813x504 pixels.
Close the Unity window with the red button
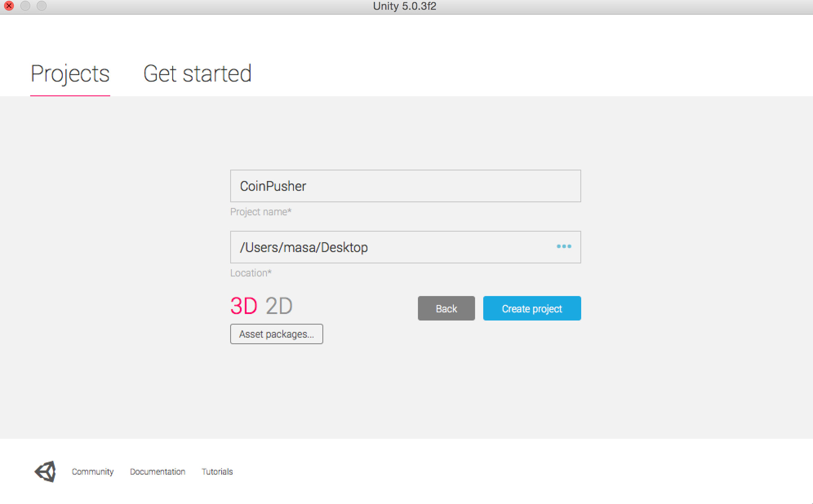click(9, 6)
